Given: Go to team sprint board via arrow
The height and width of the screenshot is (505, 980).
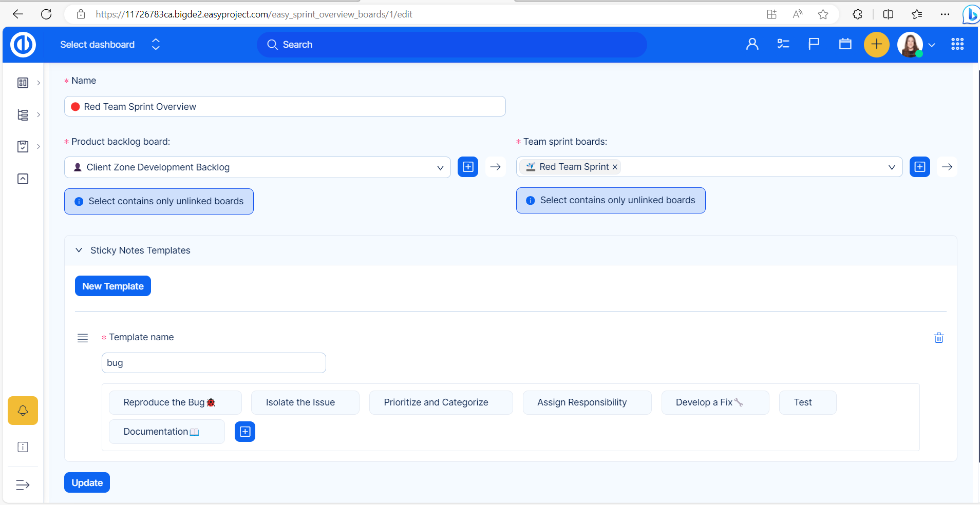Looking at the screenshot, I should point(947,167).
